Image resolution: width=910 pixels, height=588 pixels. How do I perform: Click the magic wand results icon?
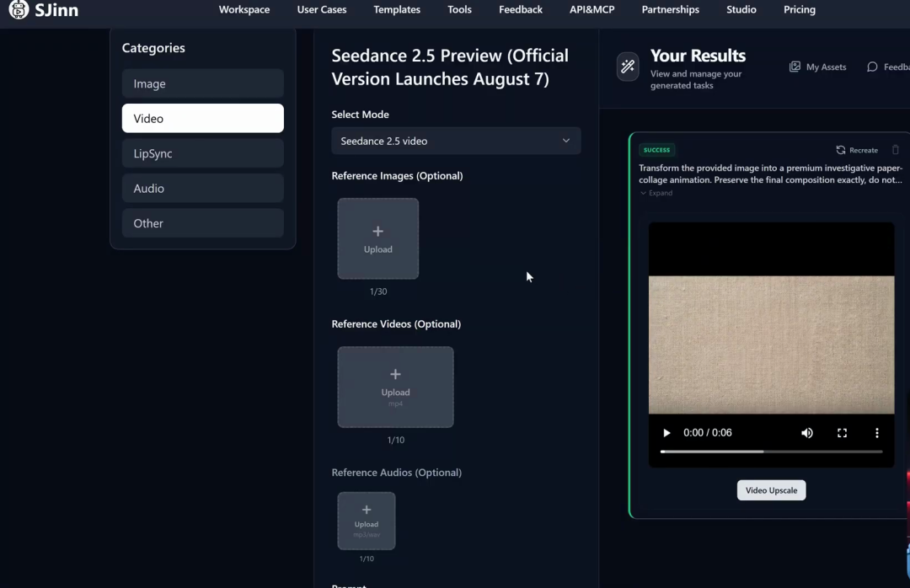(628, 67)
